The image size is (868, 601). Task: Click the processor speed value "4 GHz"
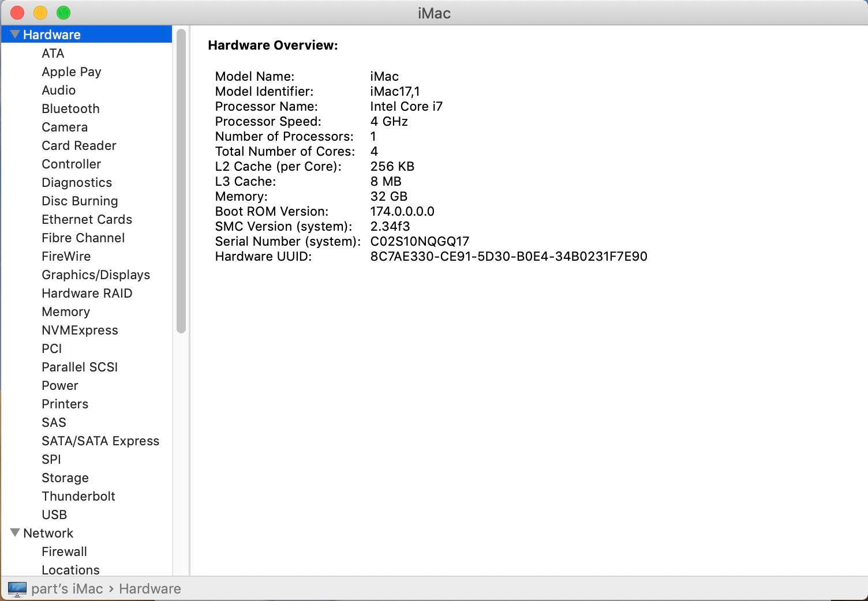click(x=389, y=121)
